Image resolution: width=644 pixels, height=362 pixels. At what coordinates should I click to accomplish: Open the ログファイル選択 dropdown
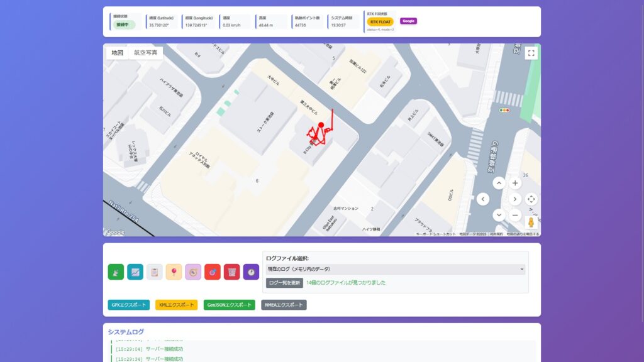(x=395, y=269)
